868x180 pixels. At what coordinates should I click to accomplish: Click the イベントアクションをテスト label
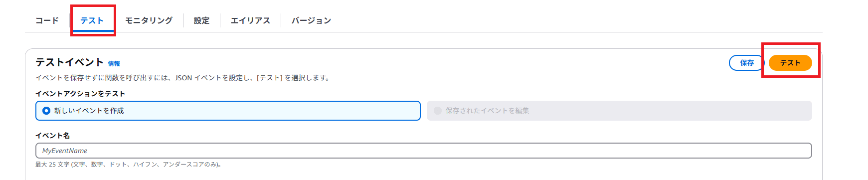pos(80,94)
